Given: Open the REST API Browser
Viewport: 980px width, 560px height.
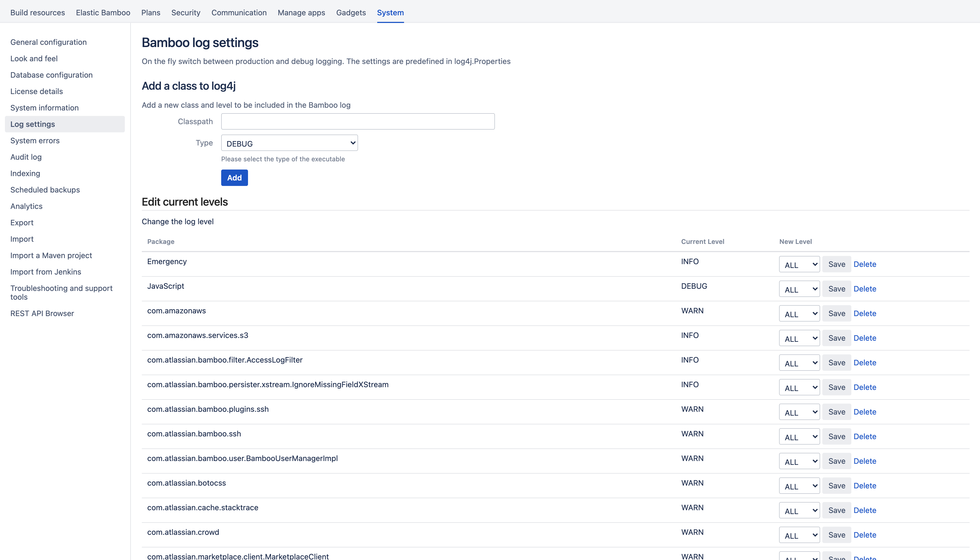Looking at the screenshot, I should pos(42,313).
